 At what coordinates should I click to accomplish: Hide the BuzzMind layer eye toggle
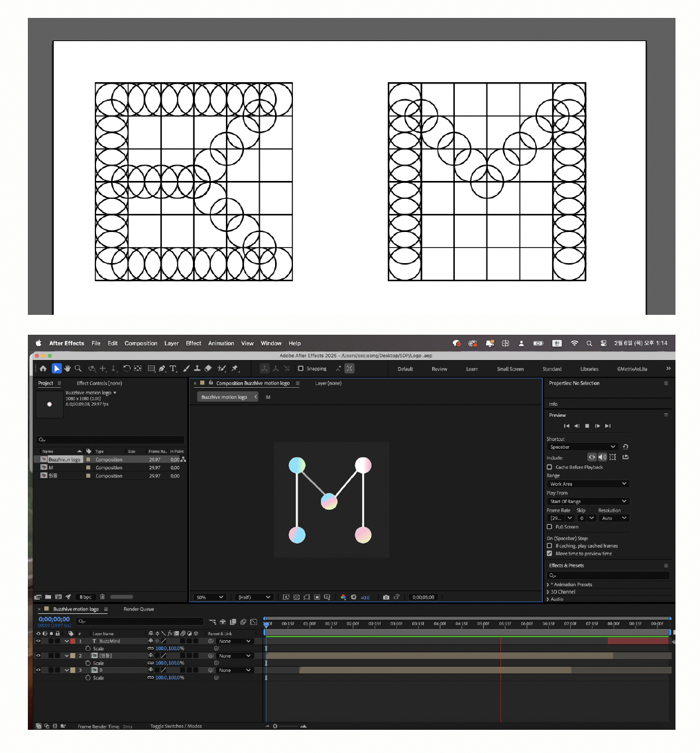(x=38, y=641)
